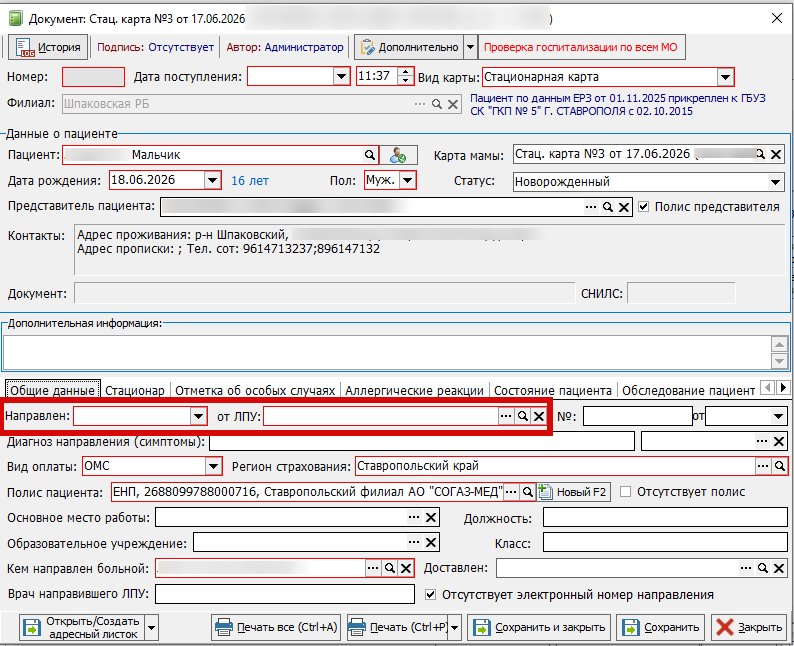Image resolution: width=794 pixels, height=646 pixels.
Task: Search icon in Кем направлен больной field
Action: 389,568
